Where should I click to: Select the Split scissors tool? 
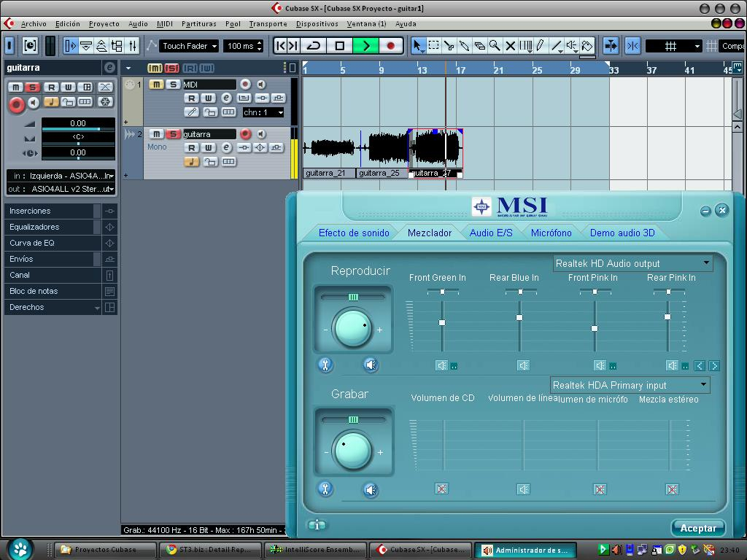point(449,46)
